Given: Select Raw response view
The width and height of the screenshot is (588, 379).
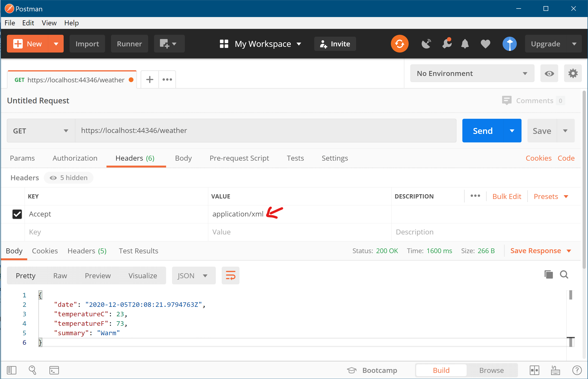Looking at the screenshot, I should pos(60,275).
